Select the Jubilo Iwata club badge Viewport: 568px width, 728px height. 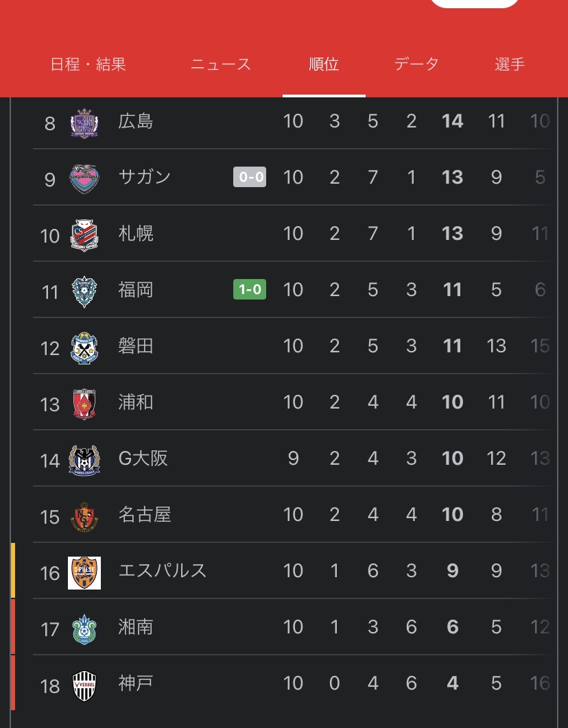point(84,348)
